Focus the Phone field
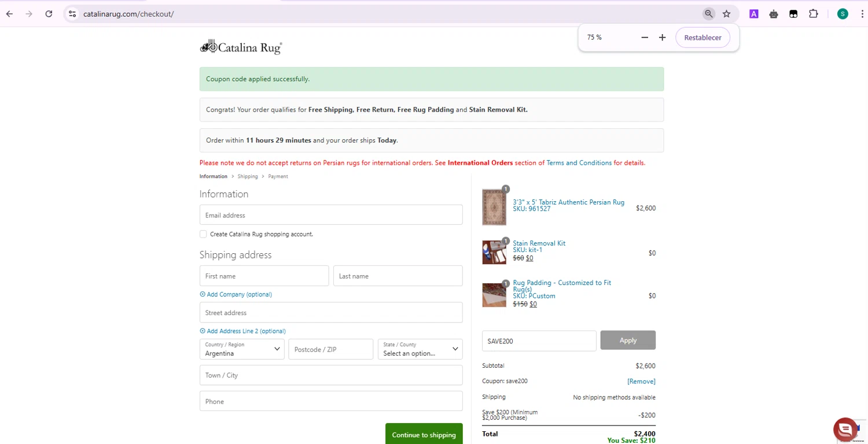 coord(331,401)
